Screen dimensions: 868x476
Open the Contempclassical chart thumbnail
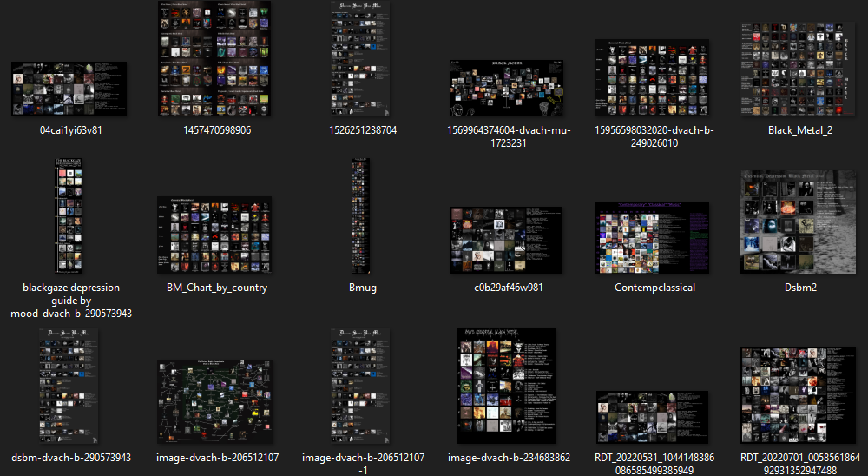pyautogui.click(x=652, y=238)
